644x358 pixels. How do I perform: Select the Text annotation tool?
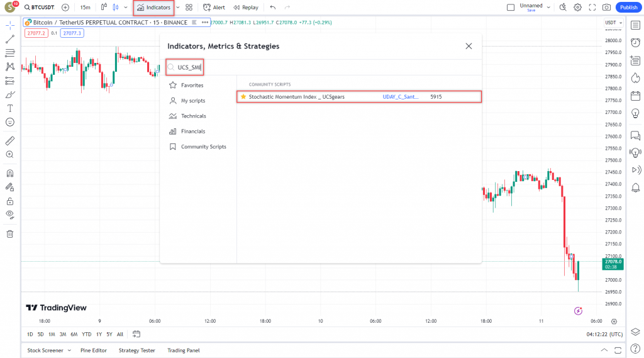[9, 108]
